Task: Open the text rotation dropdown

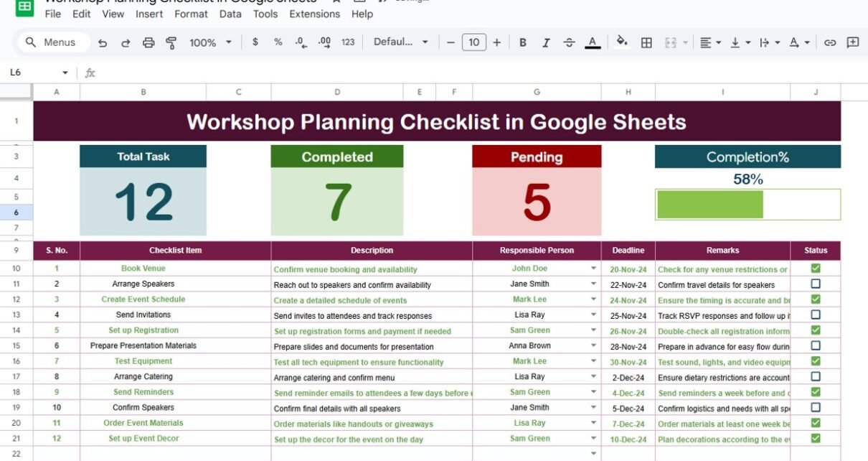Action: point(798,42)
